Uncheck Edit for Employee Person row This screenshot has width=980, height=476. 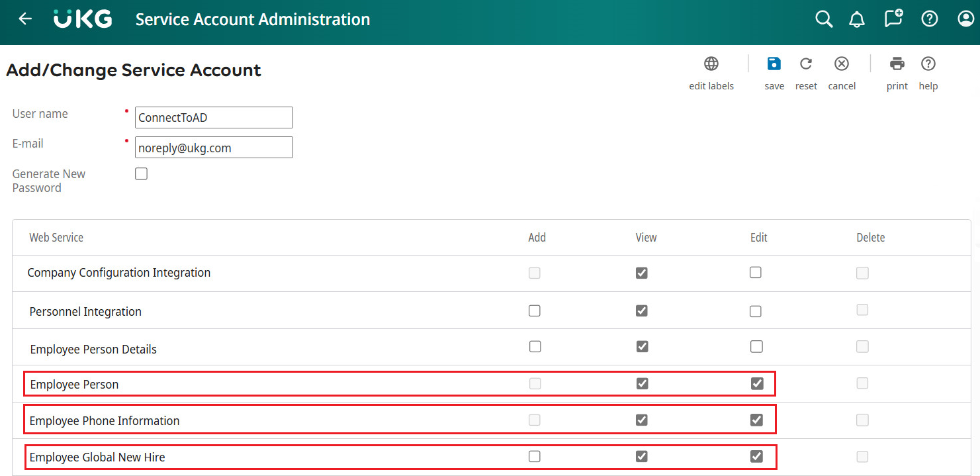[x=758, y=383]
